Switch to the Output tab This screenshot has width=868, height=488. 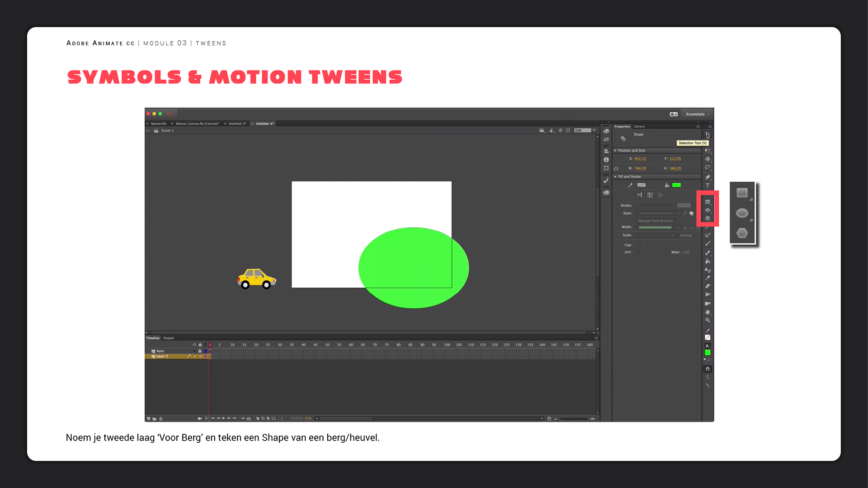point(169,338)
